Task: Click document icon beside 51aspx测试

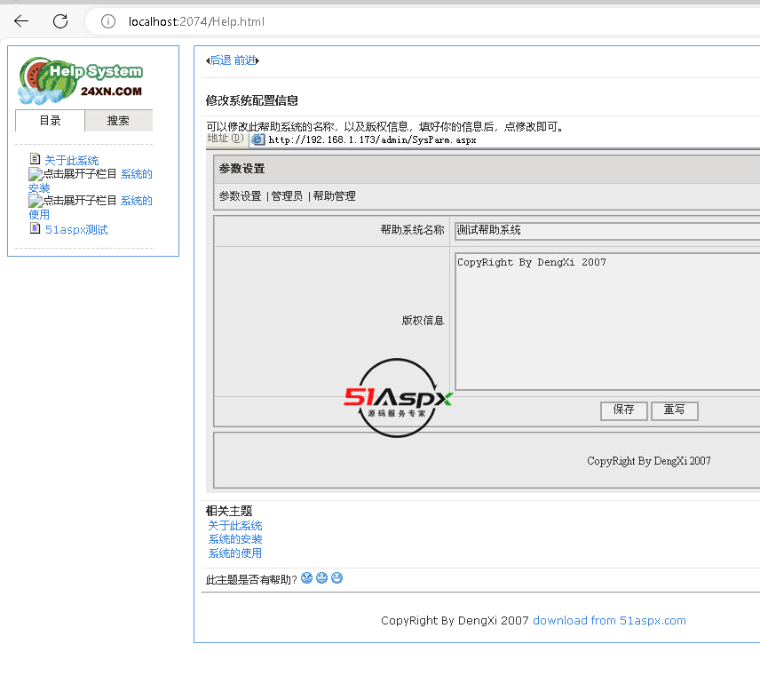Action: click(36, 228)
